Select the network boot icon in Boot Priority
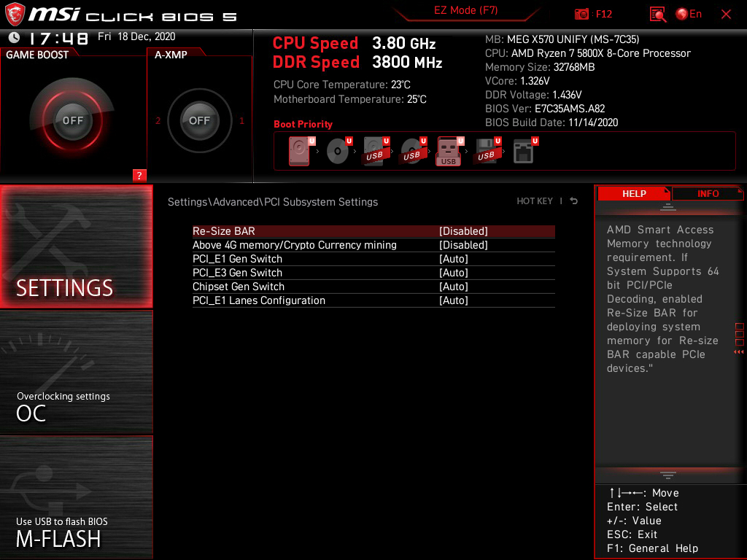The width and height of the screenshot is (747, 560). tap(524, 151)
